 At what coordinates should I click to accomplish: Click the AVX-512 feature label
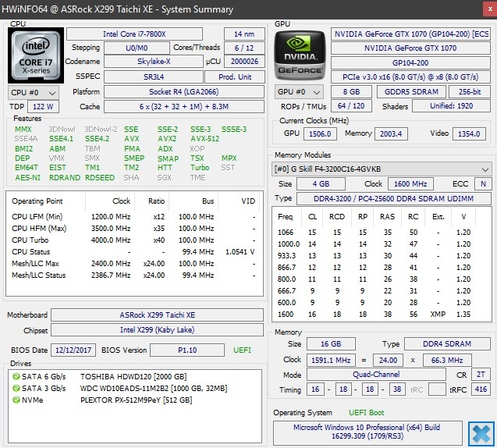(204, 139)
